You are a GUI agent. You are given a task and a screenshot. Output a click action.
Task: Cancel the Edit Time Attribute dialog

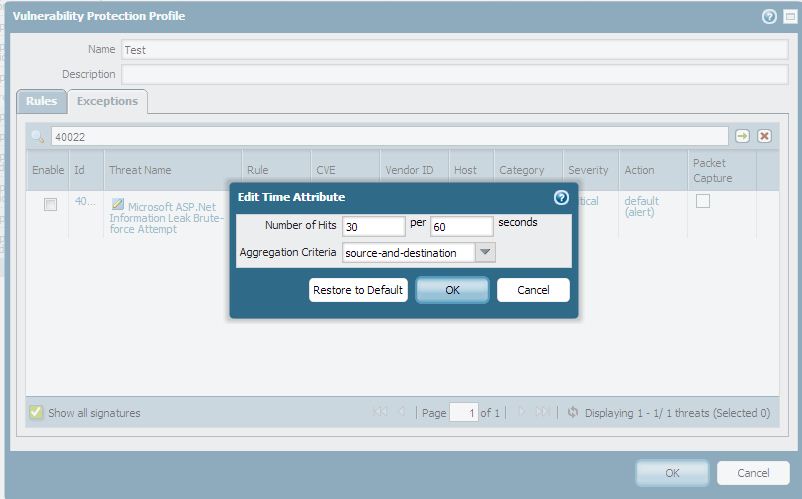coord(533,290)
